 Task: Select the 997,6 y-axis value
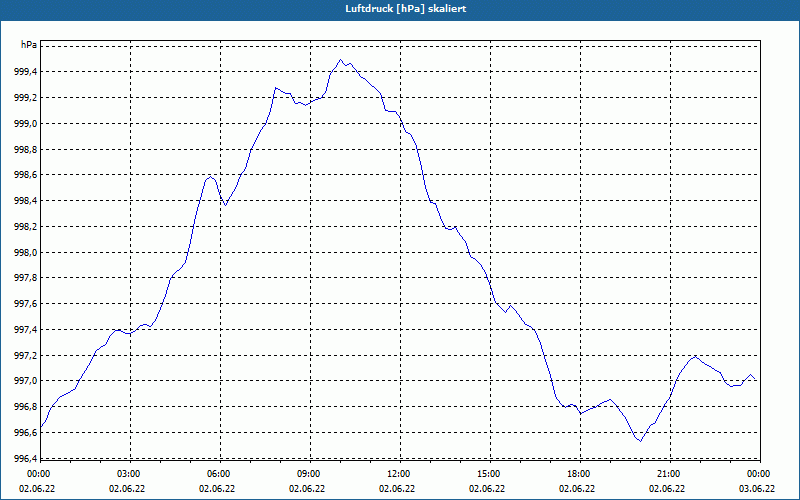click(26, 304)
